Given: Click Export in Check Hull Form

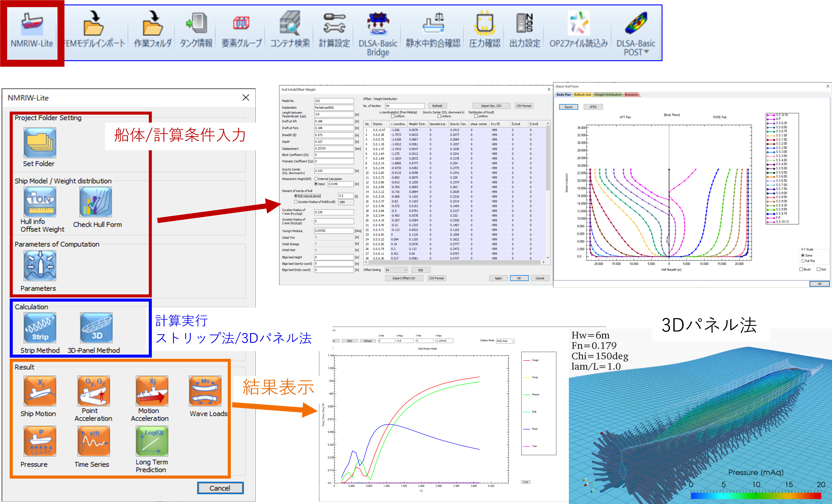Looking at the screenshot, I should [569, 107].
